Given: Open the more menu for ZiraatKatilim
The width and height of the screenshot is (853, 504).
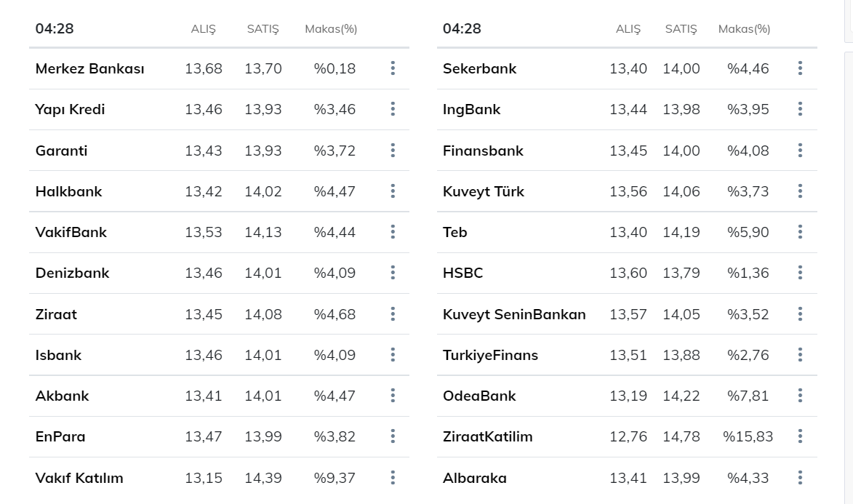Looking at the screenshot, I should click(x=800, y=436).
